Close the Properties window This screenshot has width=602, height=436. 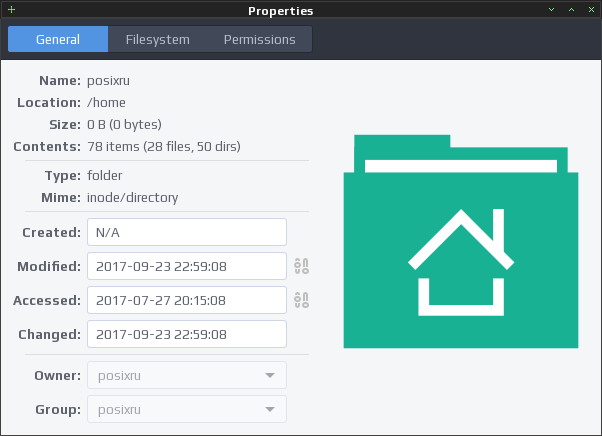(x=591, y=10)
